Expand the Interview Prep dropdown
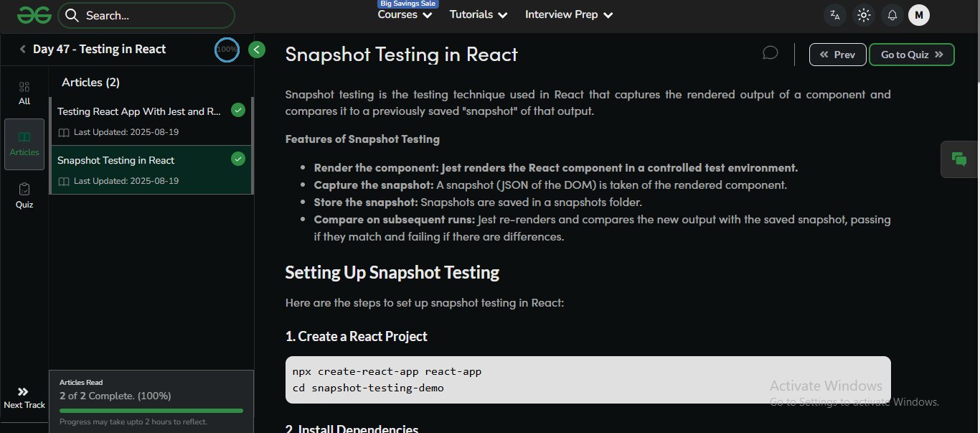This screenshot has width=980, height=433. coord(569,15)
